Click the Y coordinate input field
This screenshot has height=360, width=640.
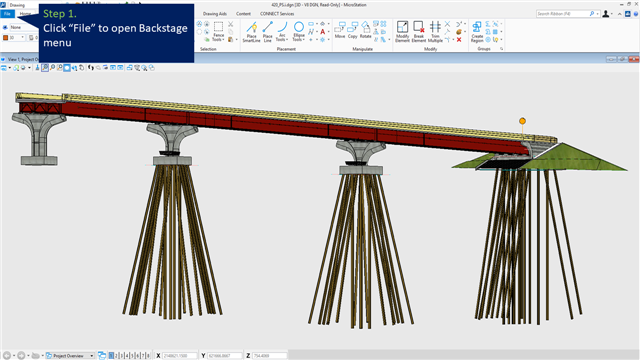click(224, 356)
